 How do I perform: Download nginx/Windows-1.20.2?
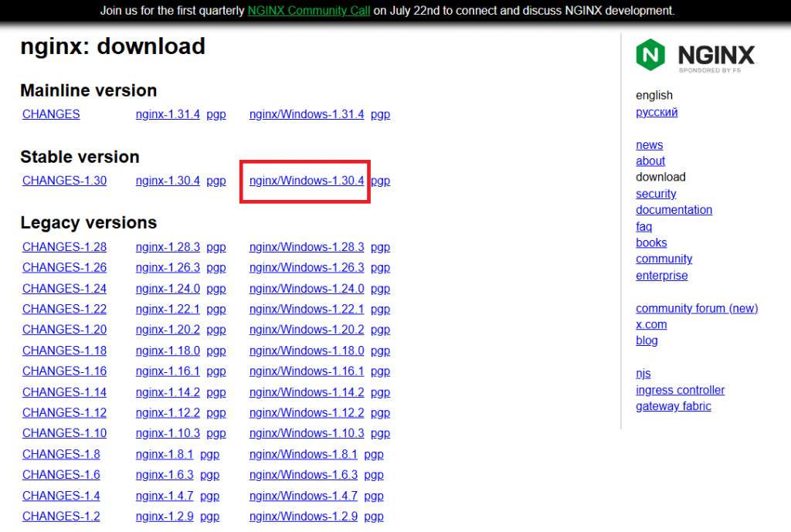point(306,330)
